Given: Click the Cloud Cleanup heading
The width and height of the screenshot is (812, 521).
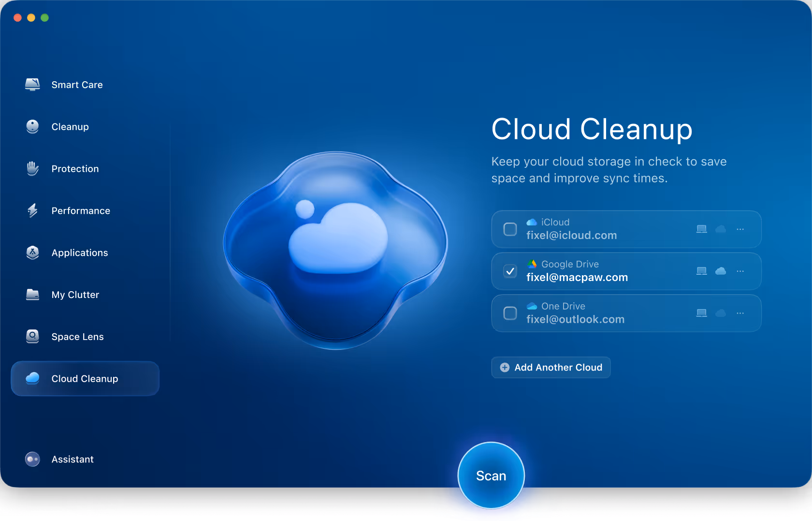Looking at the screenshot, I should click(592, 130).
